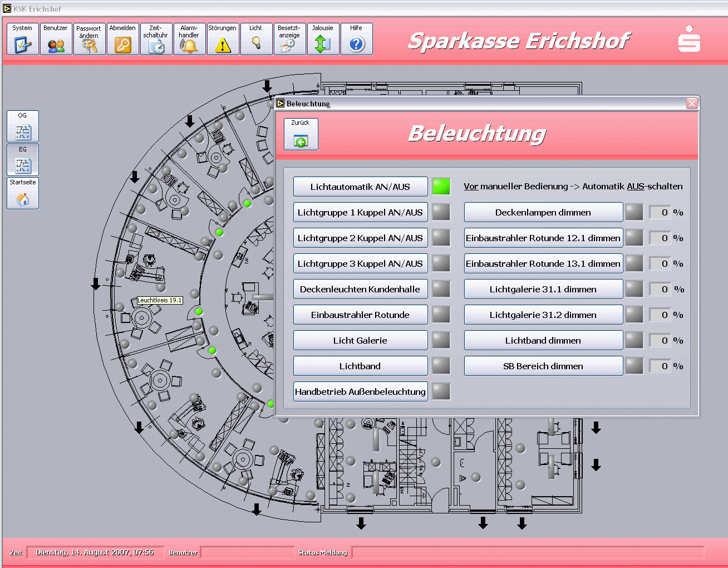Toggle Lichtgruppe 3 Kuppel AN/AUS
The image size is (728, 568).
pos(361,263)
